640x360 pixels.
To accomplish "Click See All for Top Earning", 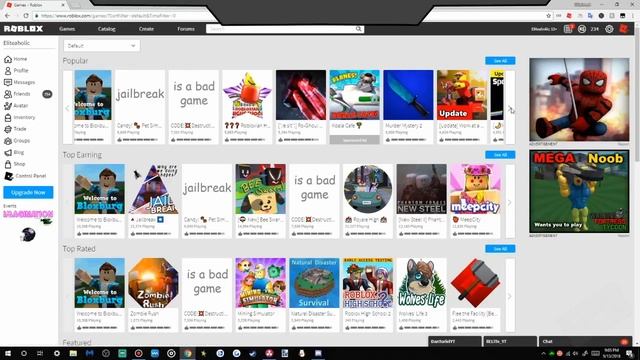I will tap(500, 155).
